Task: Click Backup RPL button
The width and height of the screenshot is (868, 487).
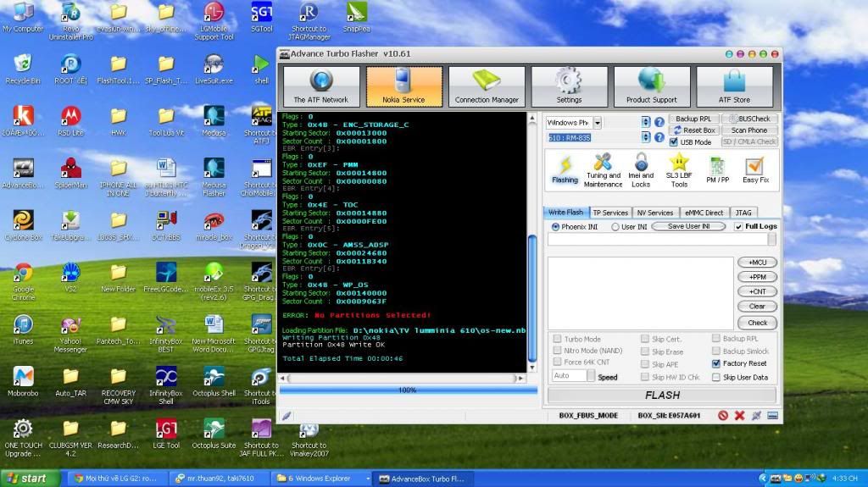Action: pyautogui.click(x=693, y=119)
